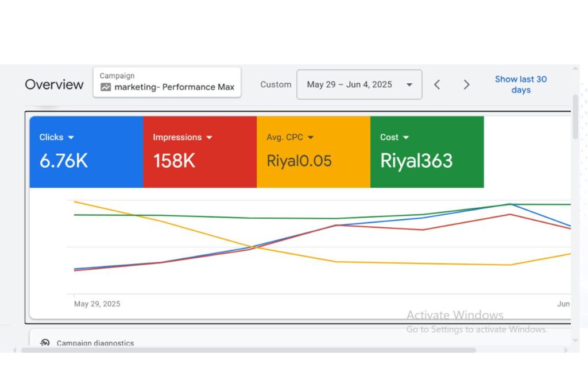Select the blue 6.76K clicks scorecard

[86, 152]
